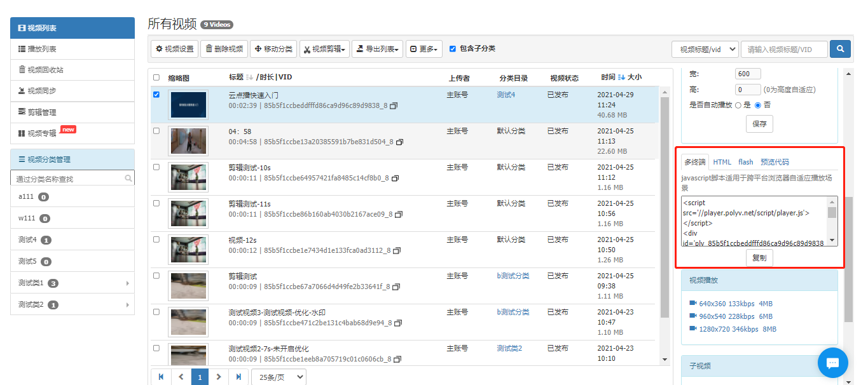Screen dimensions: 868x385
Task: Open 视频列表 in sidebar
Action: coord(72,28)
